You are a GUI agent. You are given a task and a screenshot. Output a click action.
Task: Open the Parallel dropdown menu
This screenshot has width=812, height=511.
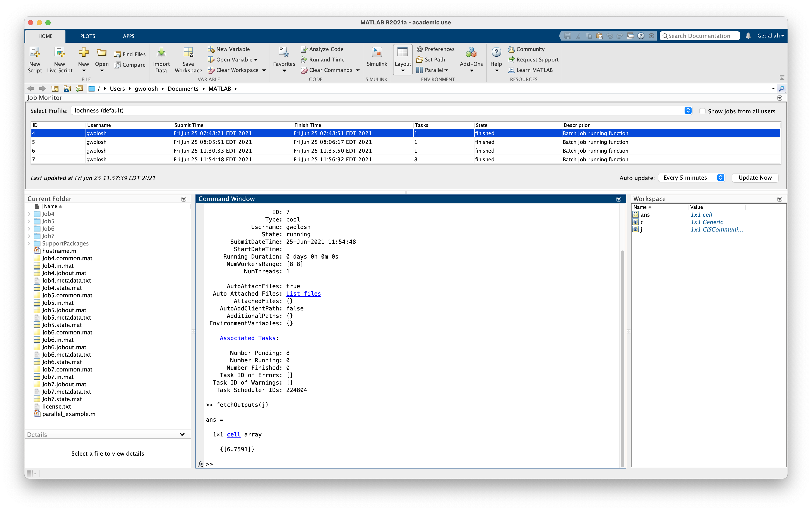pyautogui.click(x=433, y=70)
